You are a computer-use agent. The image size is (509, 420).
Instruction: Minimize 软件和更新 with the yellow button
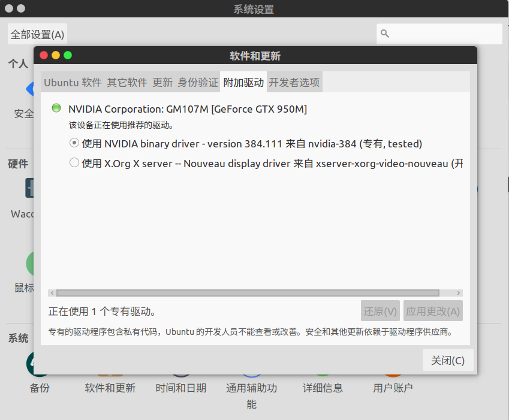coord(56,55)
